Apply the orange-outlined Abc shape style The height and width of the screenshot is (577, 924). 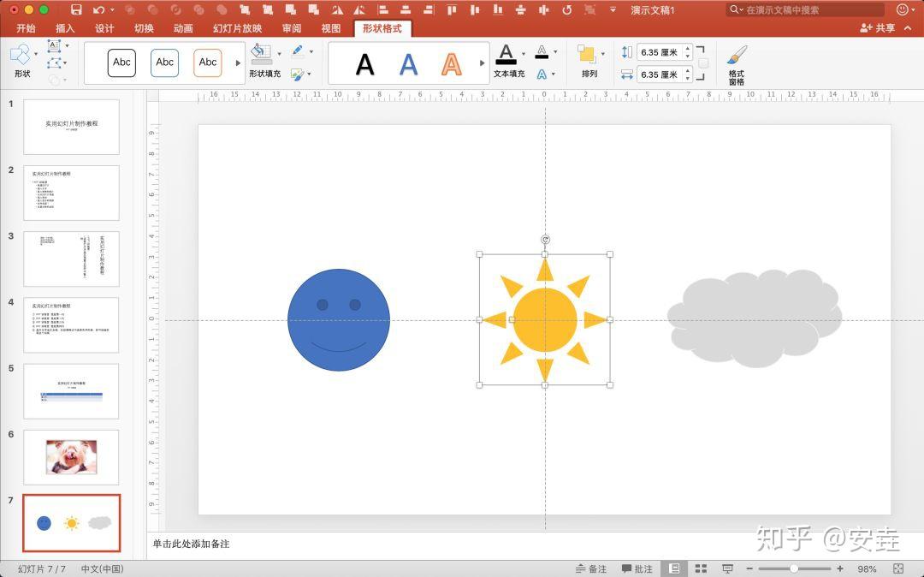pyautogui.click(x=208, y=62)
